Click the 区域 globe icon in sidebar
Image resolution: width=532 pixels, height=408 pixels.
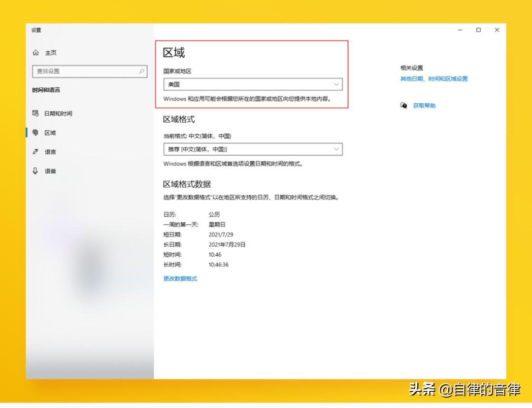point(35,133)
